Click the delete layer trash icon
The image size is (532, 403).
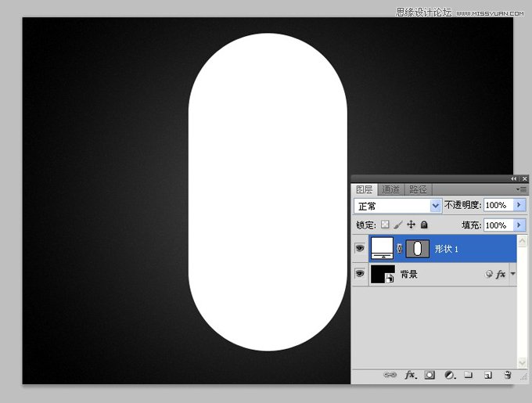pyautogui.click(x=508, y=375)
